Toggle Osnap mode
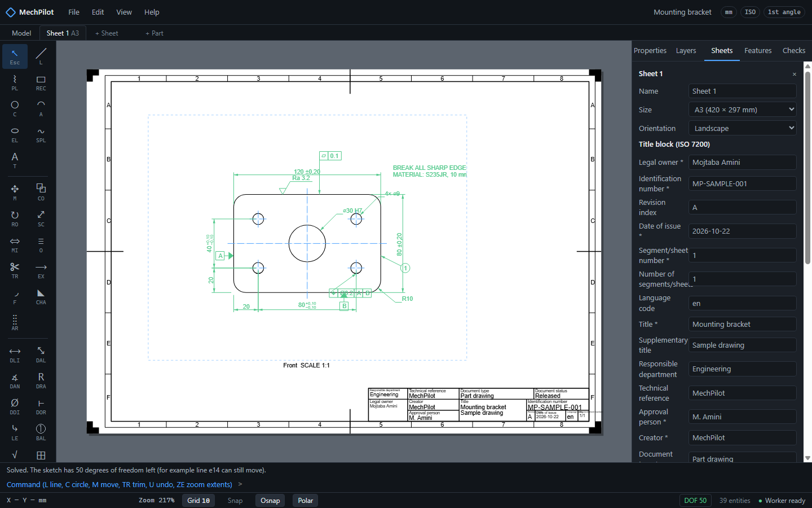 pyautogui.click(x=270, y=501)
